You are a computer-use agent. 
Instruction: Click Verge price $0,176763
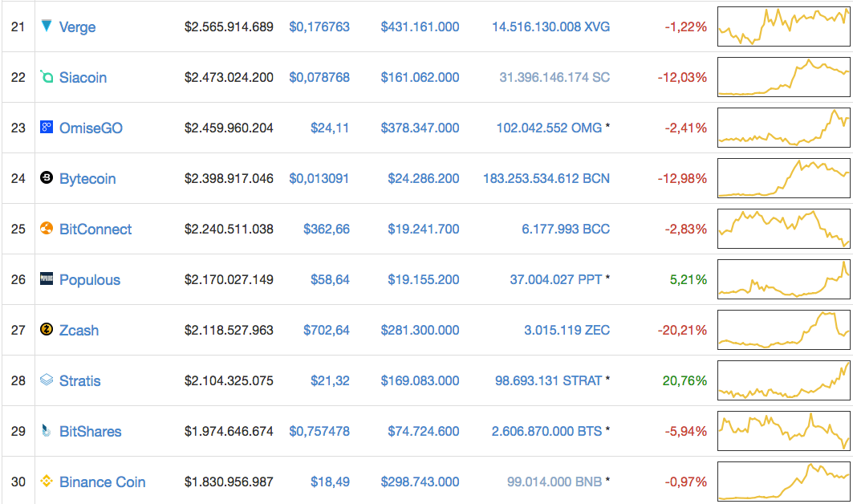pyautogui.click(x=319, y=26)
